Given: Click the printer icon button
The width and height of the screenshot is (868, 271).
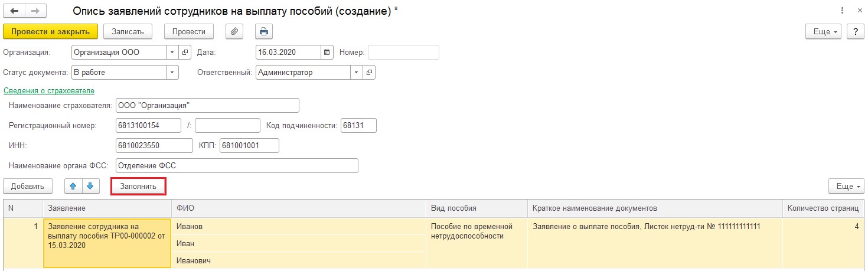Looking at the screenshot, I should pos(263,31).
